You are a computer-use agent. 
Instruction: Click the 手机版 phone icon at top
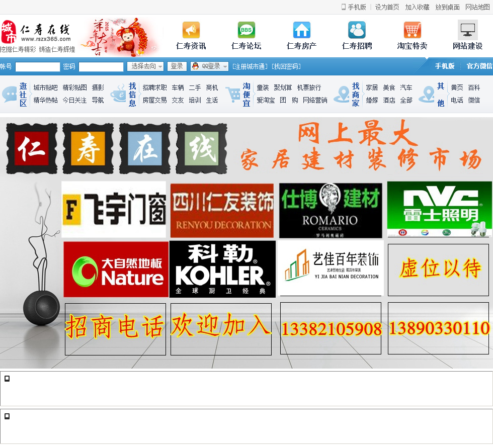click(x=343, y=7)
